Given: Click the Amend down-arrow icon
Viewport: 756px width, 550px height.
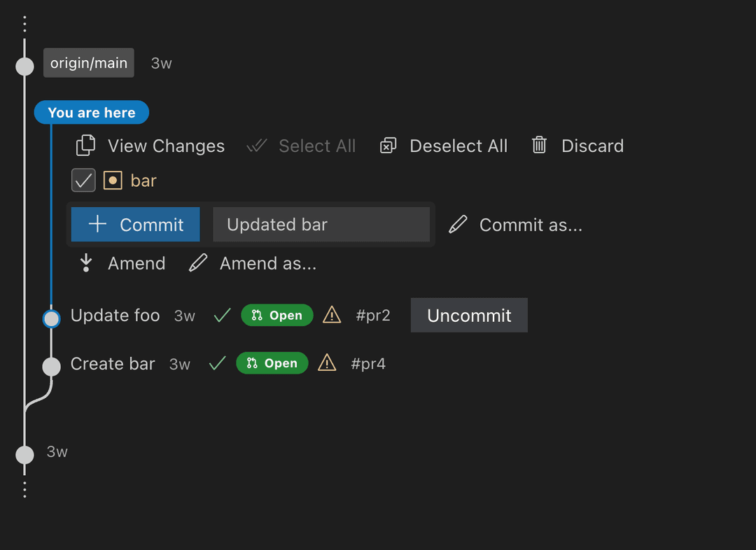Looking at the screenshot, I should point(86,263).
